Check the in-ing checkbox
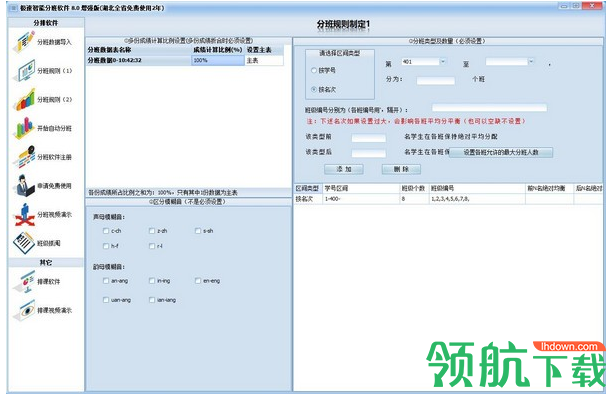The width and height of the screenshot is (606, 394). coord(152,281)
